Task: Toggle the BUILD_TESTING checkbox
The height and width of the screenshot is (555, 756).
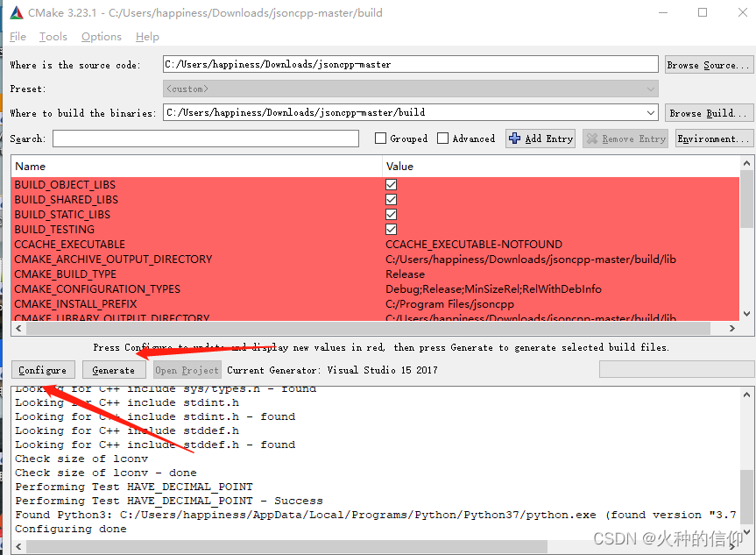Action: 391,230
